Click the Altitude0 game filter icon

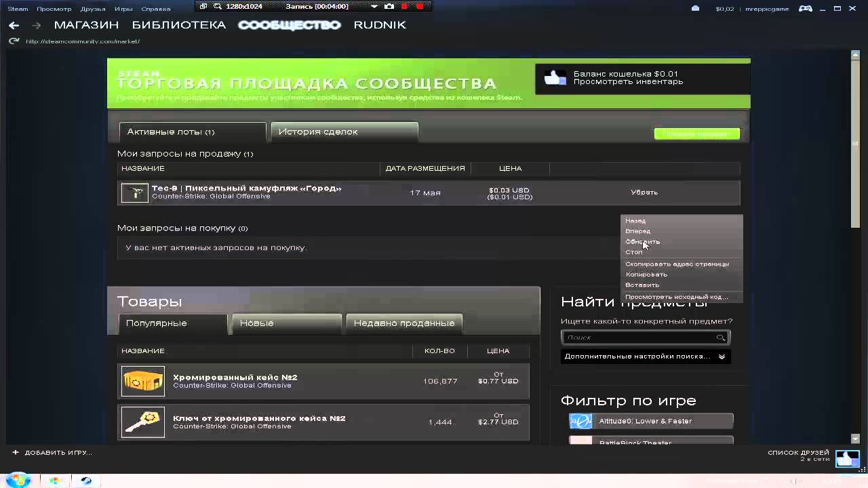tap(580, 421)
